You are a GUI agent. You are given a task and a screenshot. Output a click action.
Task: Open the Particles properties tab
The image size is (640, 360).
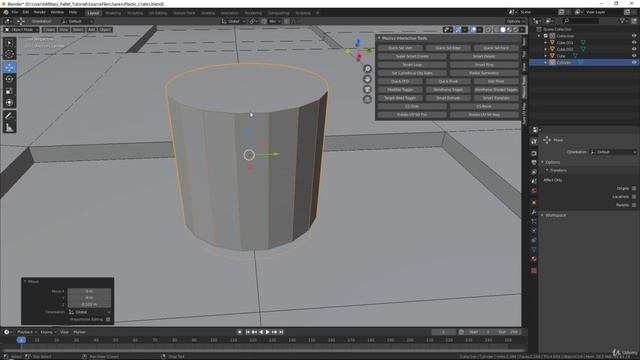click(534, 222)
